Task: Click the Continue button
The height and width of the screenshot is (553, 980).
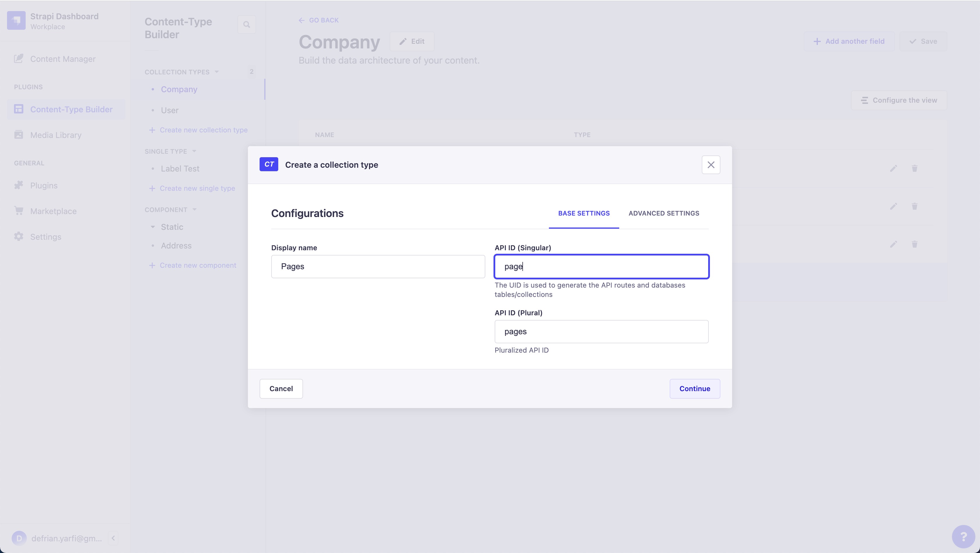Action: coord(694,388)
